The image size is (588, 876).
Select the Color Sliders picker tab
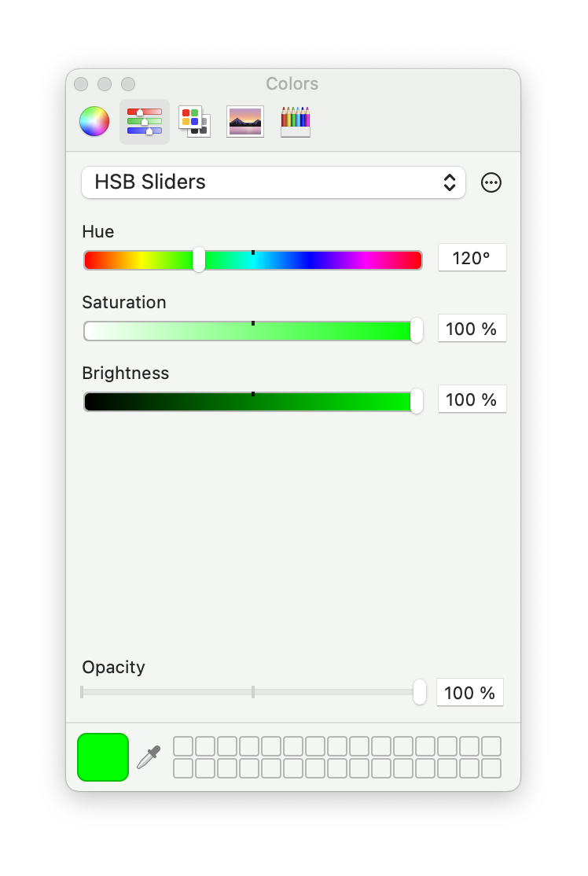pyautogui.click(x=145, y=122)
